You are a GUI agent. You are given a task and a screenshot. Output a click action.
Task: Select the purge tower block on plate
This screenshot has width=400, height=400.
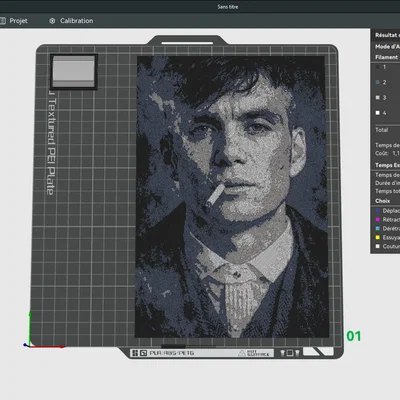coord(74,72)
